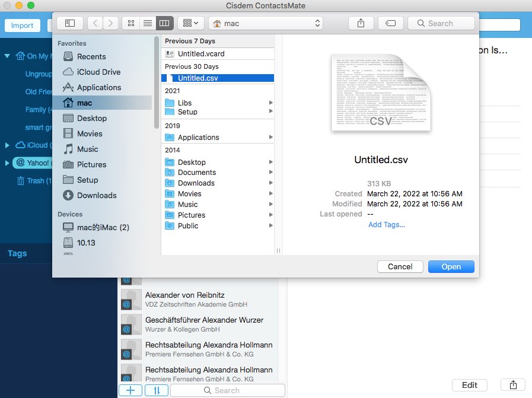Click the Edit Tags toolbar icon
This screenshot has height=398, width=532.
(x=390, y=23)
